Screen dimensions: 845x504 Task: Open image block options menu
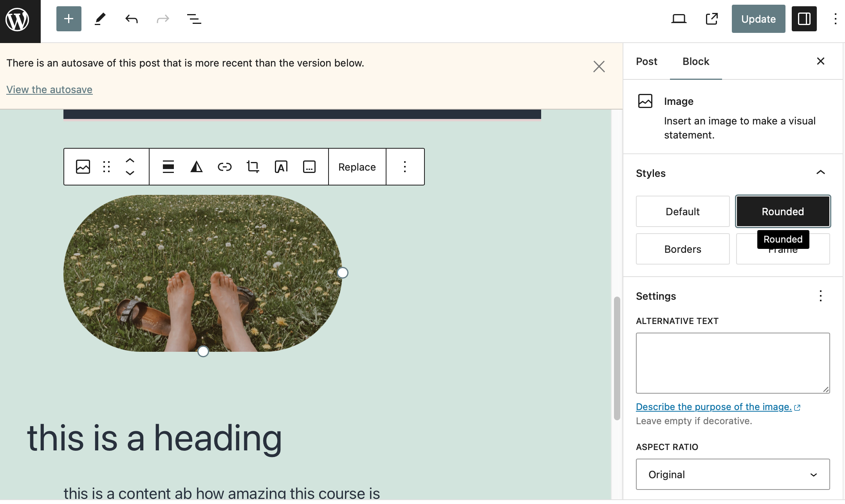pos(405,167)
